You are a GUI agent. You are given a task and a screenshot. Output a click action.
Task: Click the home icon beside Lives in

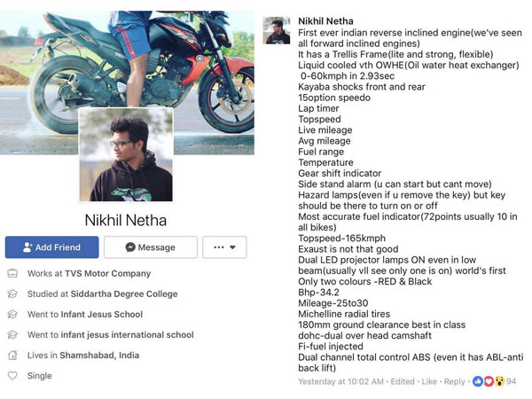pos(12,356)
